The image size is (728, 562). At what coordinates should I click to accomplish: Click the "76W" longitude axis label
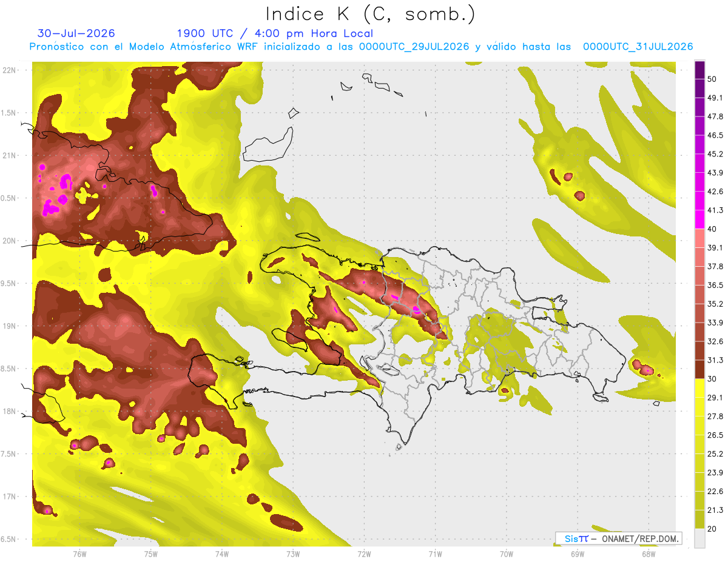pyautogui.click(x=79, y=554)
